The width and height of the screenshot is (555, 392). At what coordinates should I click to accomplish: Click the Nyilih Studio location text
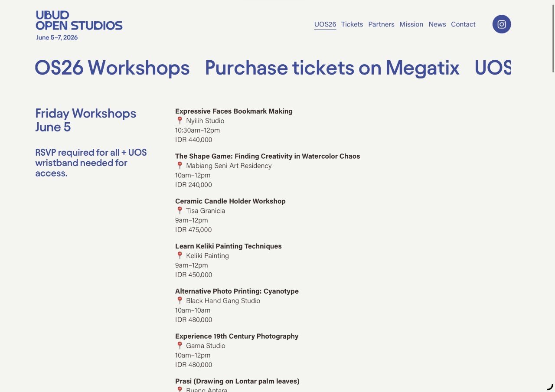point(205,121)
